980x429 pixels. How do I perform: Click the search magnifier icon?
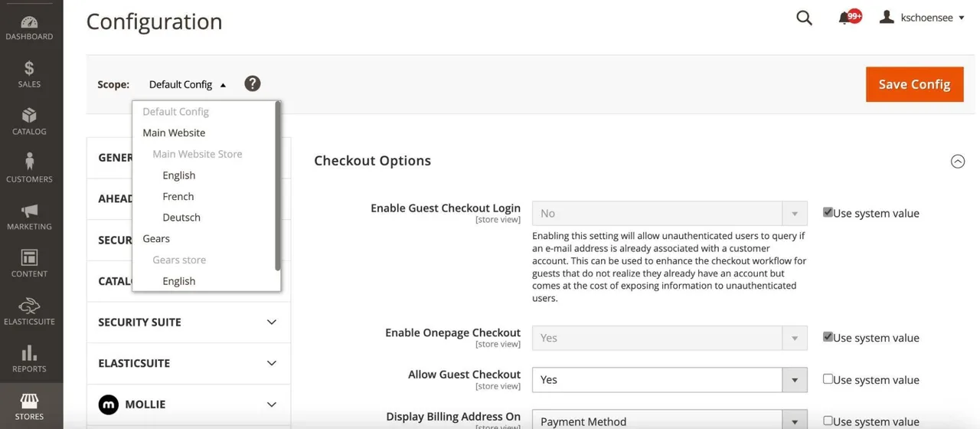(x=804, y=18)
